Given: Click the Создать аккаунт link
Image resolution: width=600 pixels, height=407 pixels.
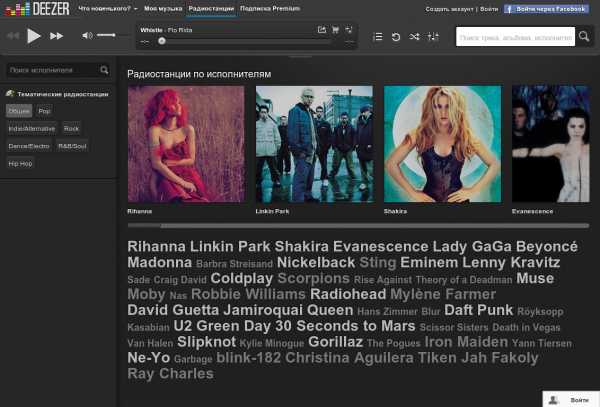Looking at the screenshot, I should coord(449,9).
